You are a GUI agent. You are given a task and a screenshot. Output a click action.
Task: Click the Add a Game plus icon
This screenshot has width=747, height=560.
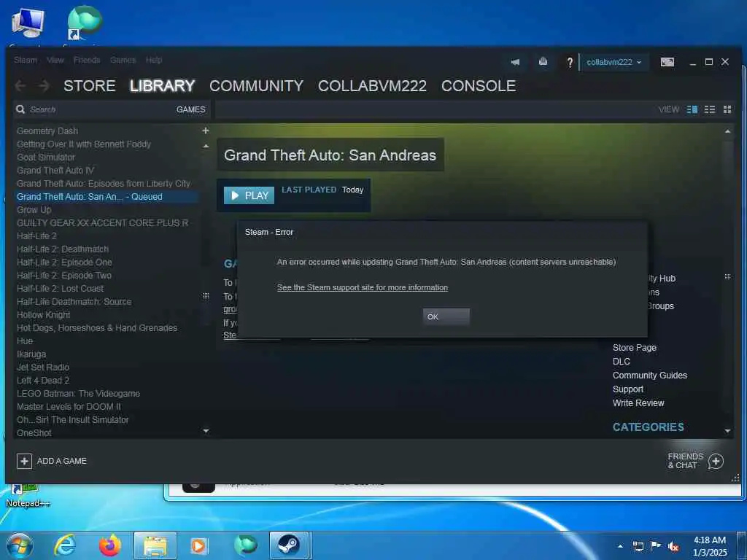tap(24, 461)
